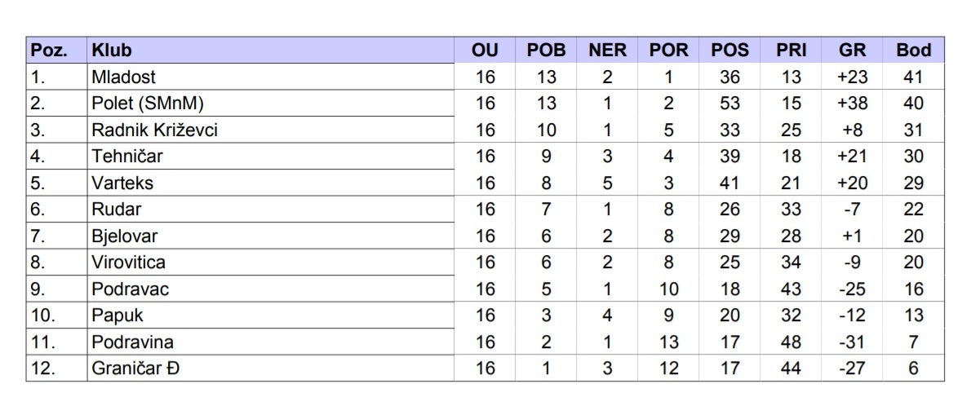The image size is (980, 397).
Task: Click the Virovitica club name
Action: tap(128, 262)
